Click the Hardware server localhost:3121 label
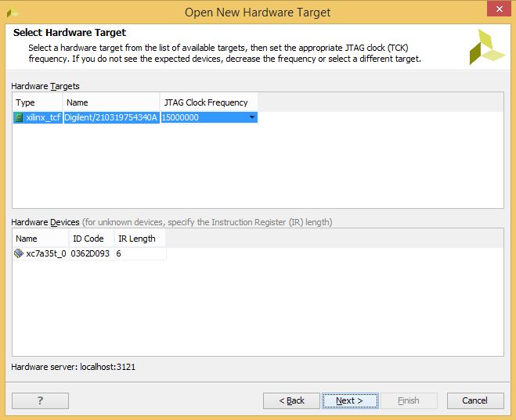The height and width of the screenshot is (420, 516). click(74, 367)
